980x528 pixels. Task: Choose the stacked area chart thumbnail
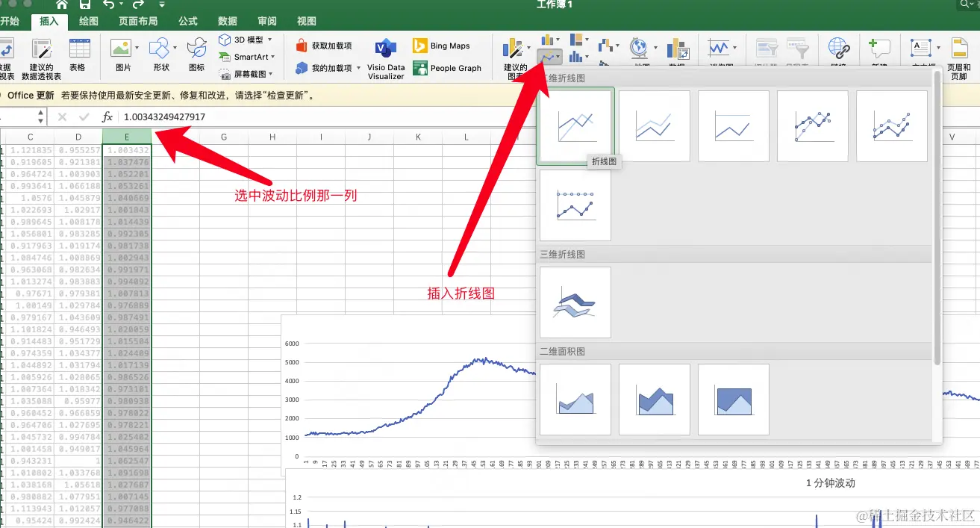655,400
